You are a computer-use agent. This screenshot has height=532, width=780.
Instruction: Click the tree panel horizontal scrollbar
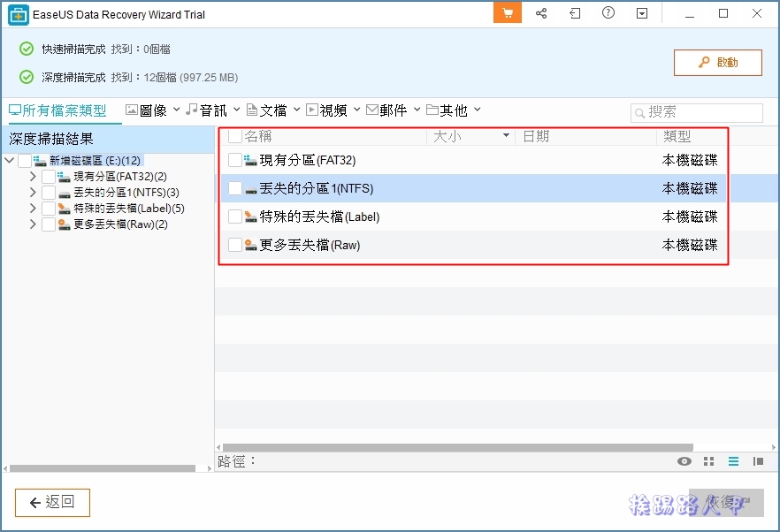(x=103, y=468)
